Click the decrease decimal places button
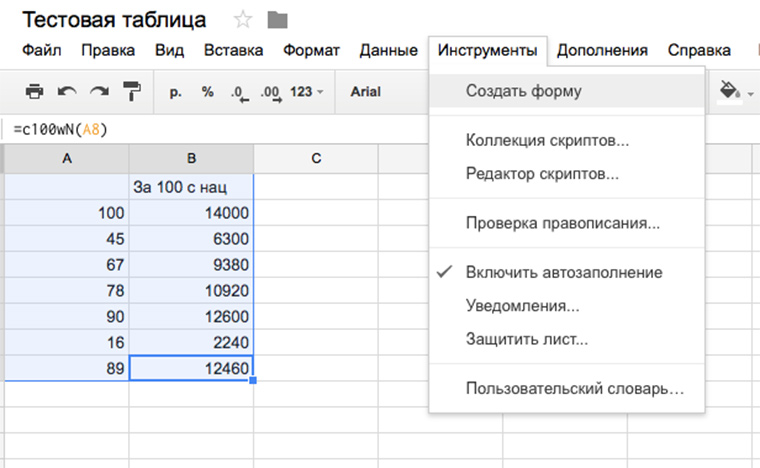Image resolution: width=760 pixels, height=468 pixels. (238, 92)
